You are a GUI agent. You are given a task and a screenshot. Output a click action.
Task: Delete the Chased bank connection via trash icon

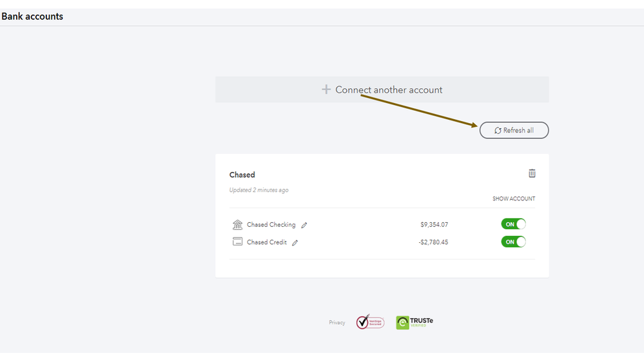click(532, 173)
